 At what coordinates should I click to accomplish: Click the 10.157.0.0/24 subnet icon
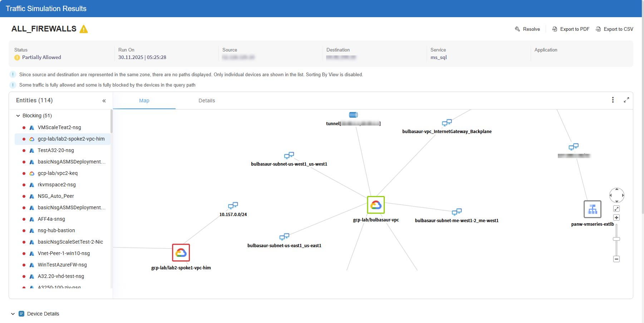tap(233, 206)
